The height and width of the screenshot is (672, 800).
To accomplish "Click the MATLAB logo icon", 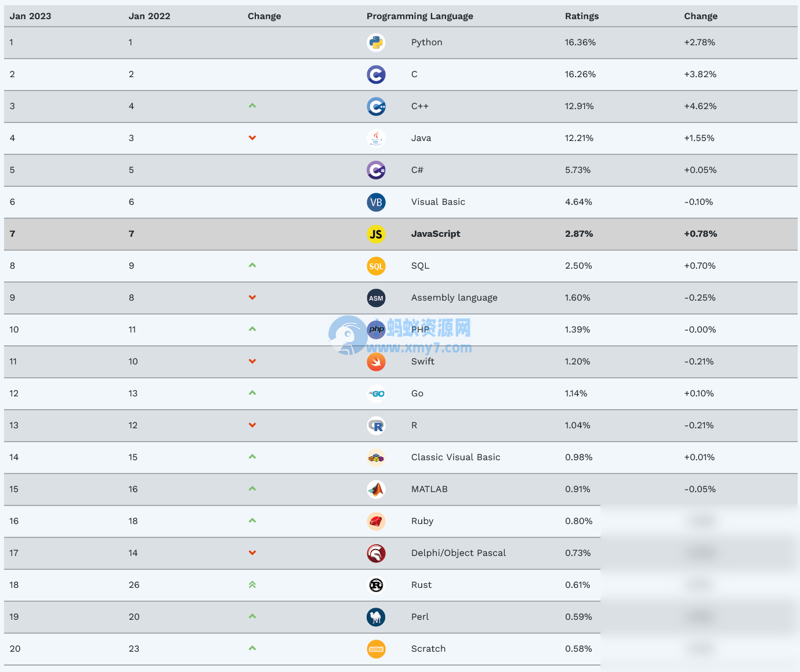I will pyautogui.click(x=376, y=489).
